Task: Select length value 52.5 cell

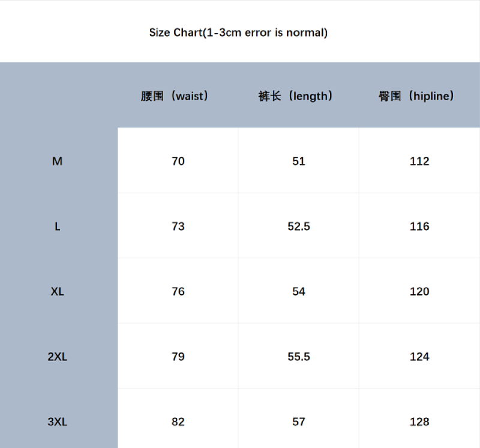Action: (298, 226)
